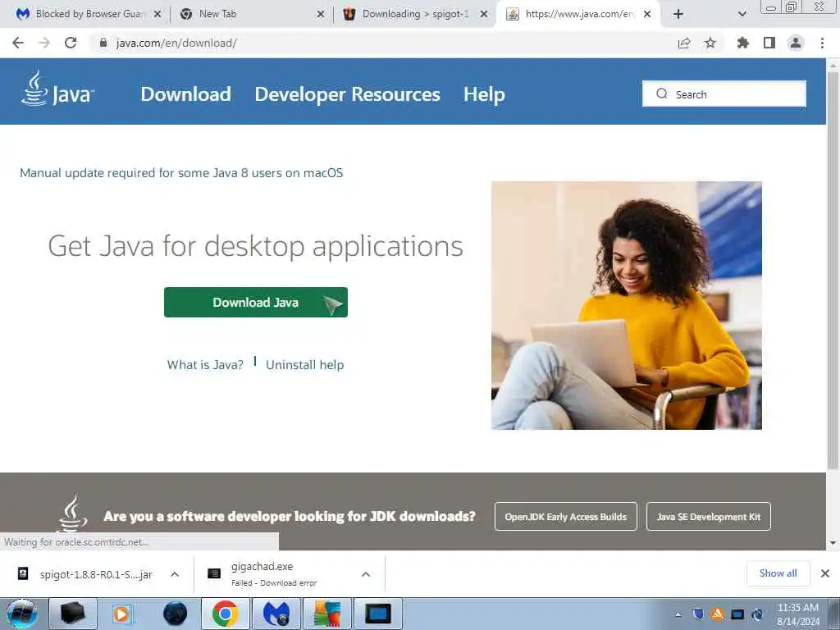This screenshot has width=840, height=630.
Task: Click the spigot jar file icon
Action: point(23,573)
